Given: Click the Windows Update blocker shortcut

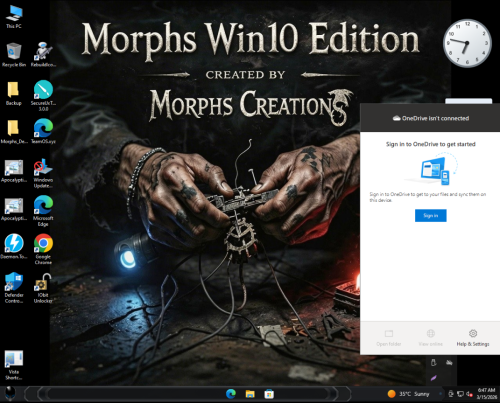Looking at the screenshot, I should [43, 173].
